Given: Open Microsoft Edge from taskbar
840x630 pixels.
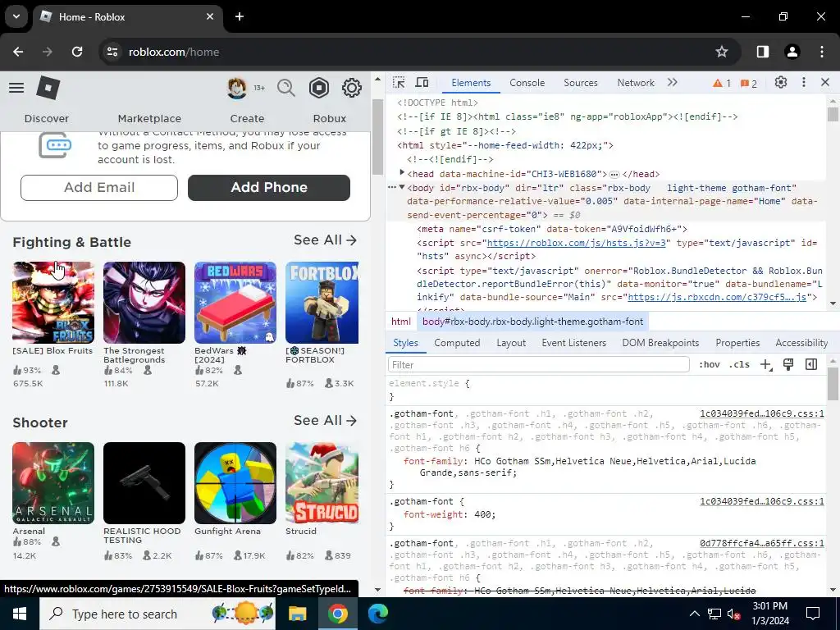Looking at the screenshot, I should click(x=377, y=614).
